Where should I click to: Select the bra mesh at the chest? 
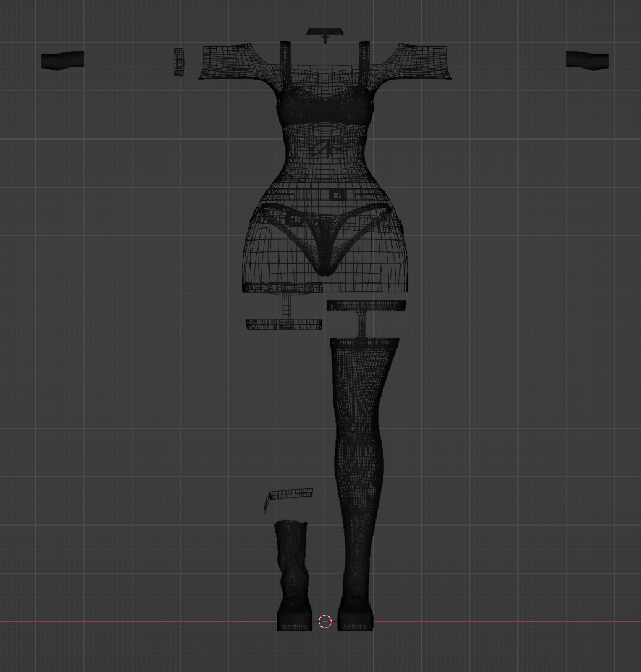(325, 109)
